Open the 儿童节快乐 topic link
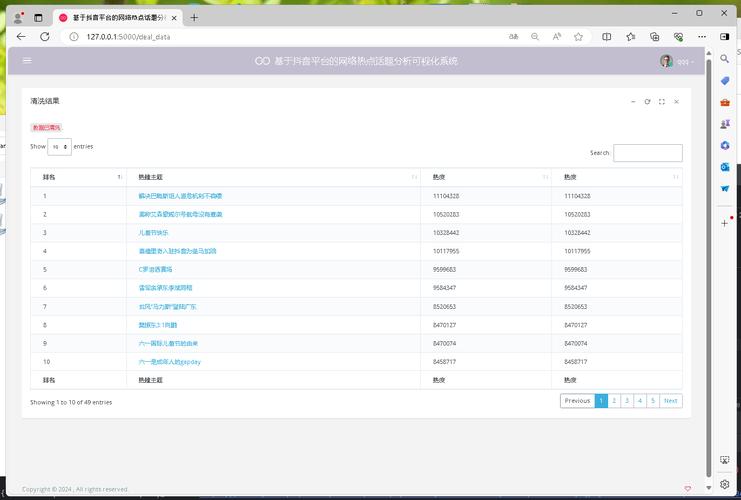This screenshot has height=500, width=741. [153, 232]
